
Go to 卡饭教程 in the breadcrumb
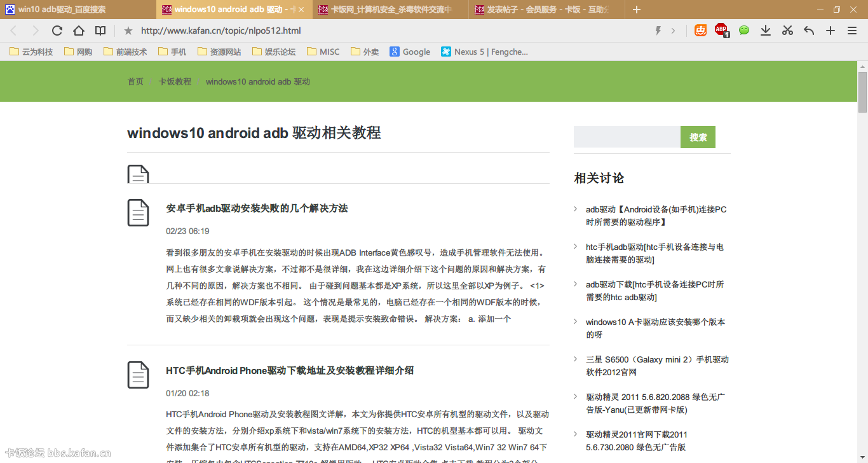[175, 81]
